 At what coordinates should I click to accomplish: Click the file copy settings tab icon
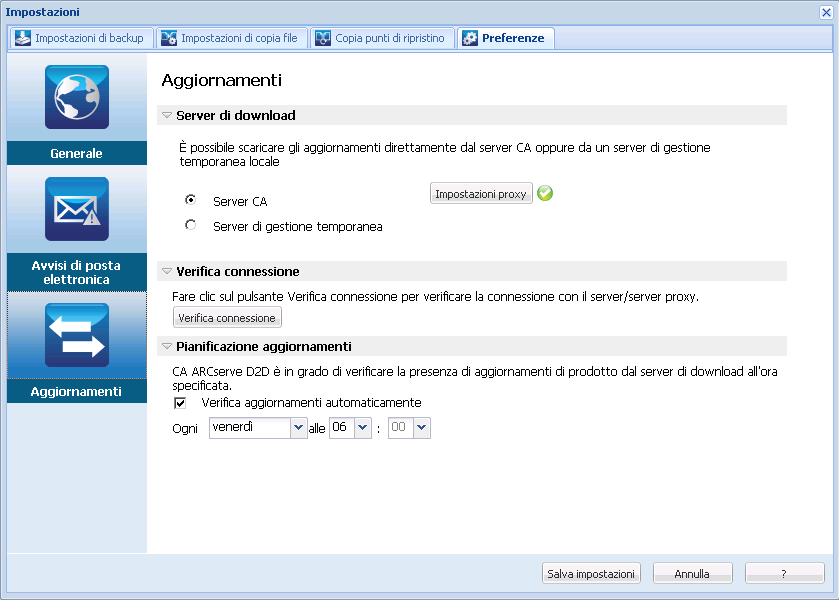point(169,38)
